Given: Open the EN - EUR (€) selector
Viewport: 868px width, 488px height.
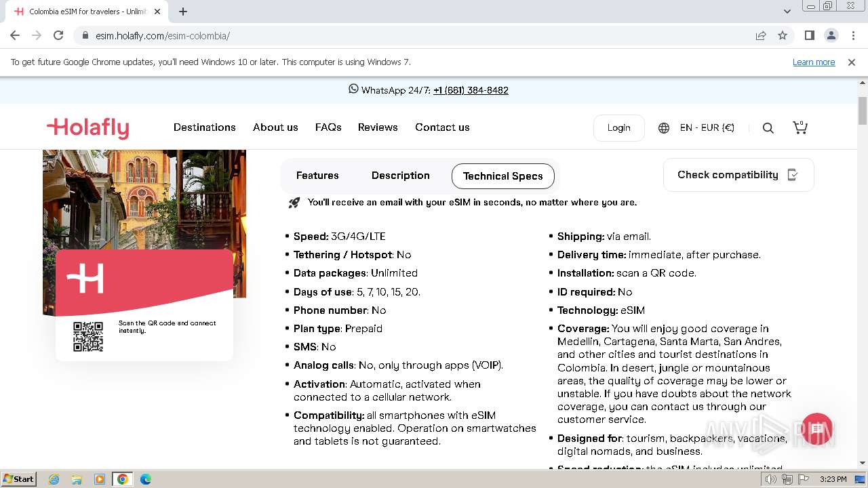Looking at the screenshot, I should click(707, 127).
